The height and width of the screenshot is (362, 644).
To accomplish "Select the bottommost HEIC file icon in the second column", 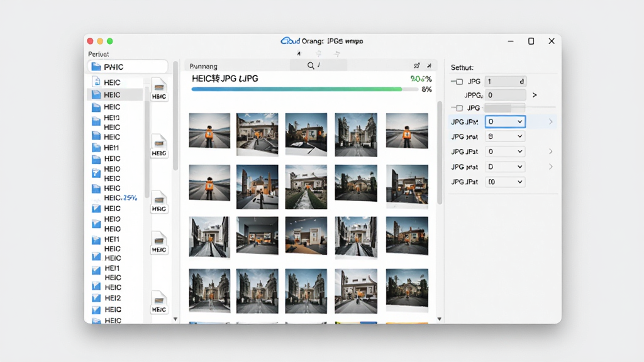I will pyautogui.click(x=159, y=302).
